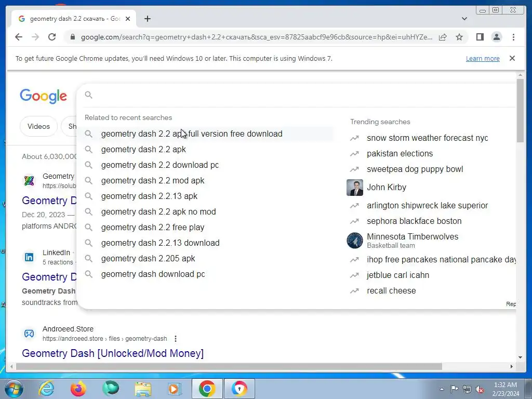Select trending search recall cheese
The width and height of the screenshot is (532, 399).
(x=391, y=291)
